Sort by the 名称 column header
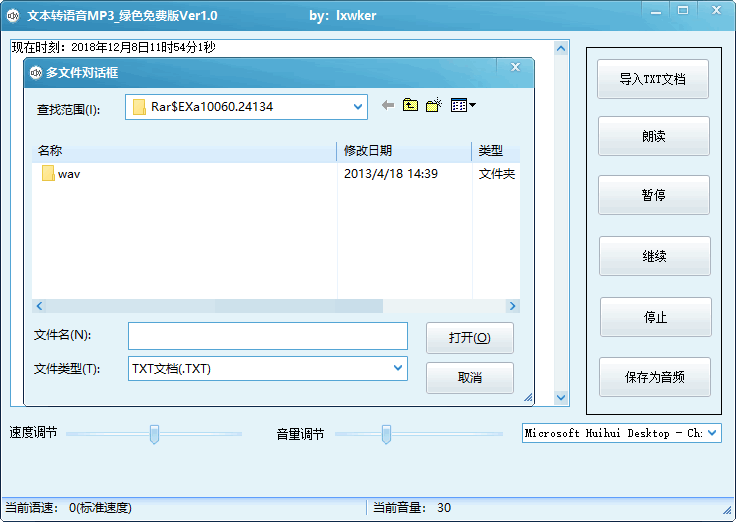The height and width of the screenshot is (522, 736). [184, 151]
